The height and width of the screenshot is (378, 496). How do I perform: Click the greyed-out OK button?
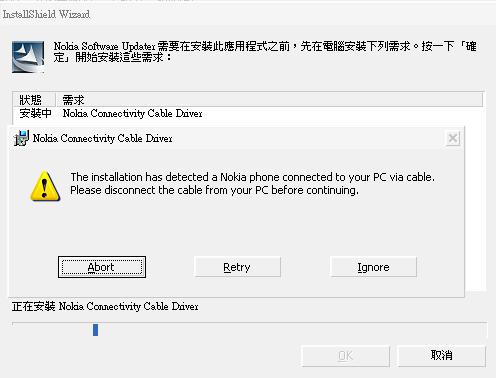pyautogui.click(x=345, y=356)
